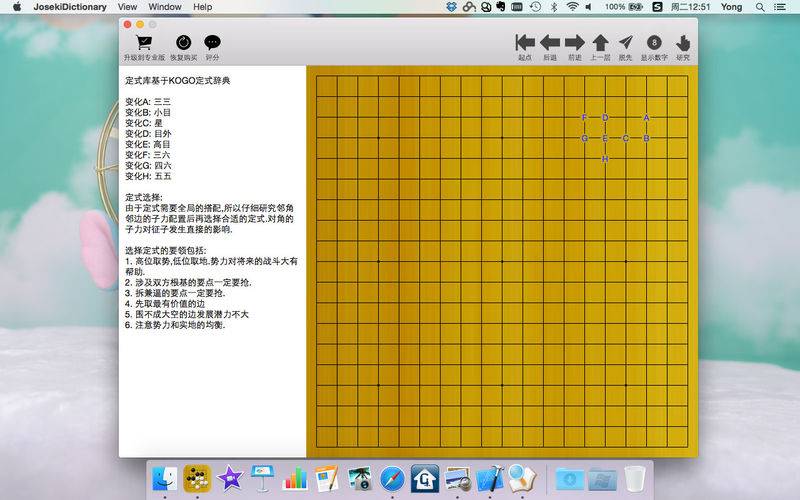Jump to start with the 起点 arrow
The width and height of the screenshot is (800, 500).
pyautogui.click(x=525, y=43)
